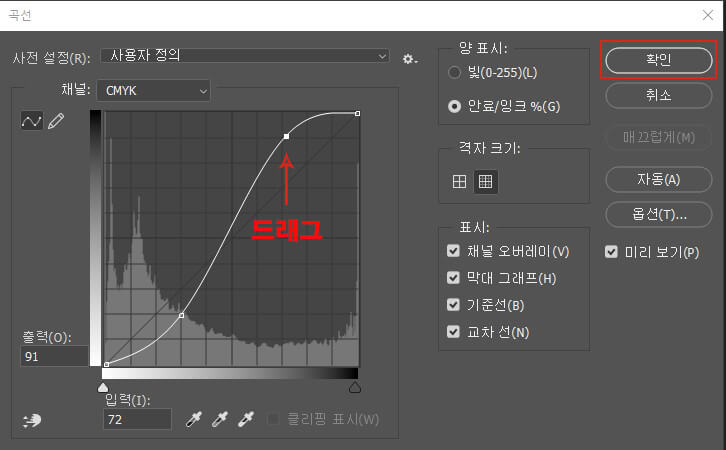Image resolution: width=726 pixels, height=450 pixels.
Task: Select the 빛(0-255)(L) radio option
Action: point(455,73)
